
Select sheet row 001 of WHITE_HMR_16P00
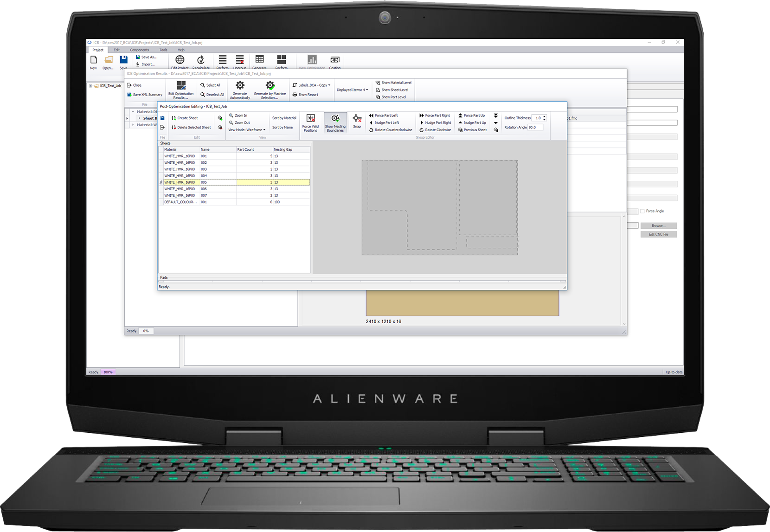click(235, 156)
